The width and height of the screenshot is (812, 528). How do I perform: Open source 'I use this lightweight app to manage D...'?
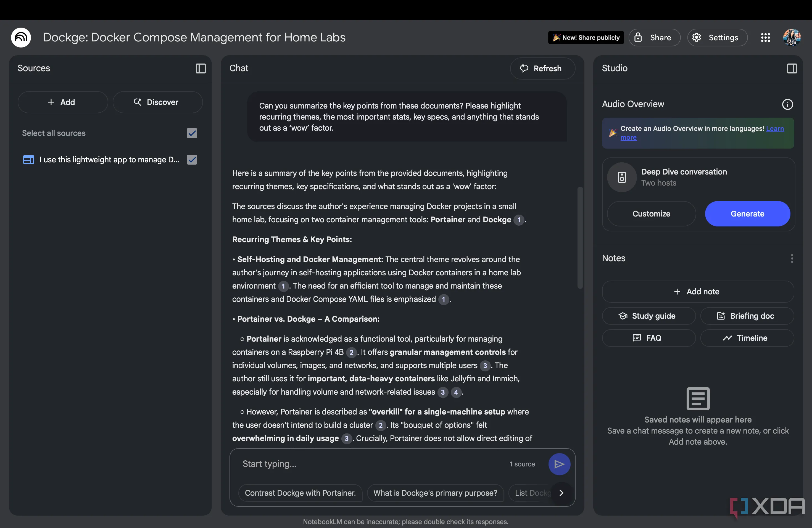tap(109, 160)
